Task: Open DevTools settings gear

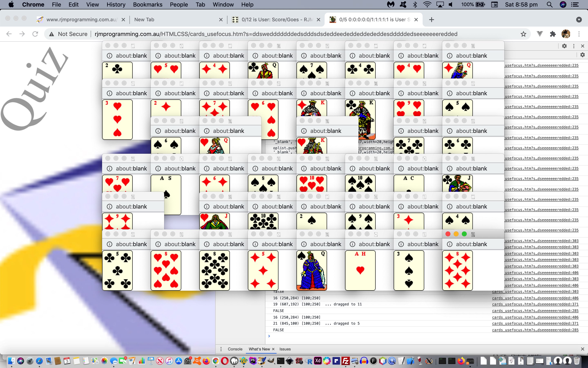Action: (565, 46)
